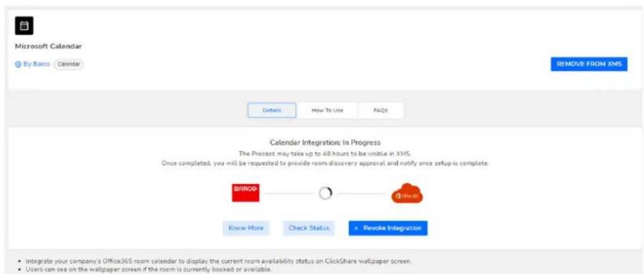Click the Microsoft Calendar title text
Image resolution: width=644 pixels, height=274 pixels.
[49, 46]
